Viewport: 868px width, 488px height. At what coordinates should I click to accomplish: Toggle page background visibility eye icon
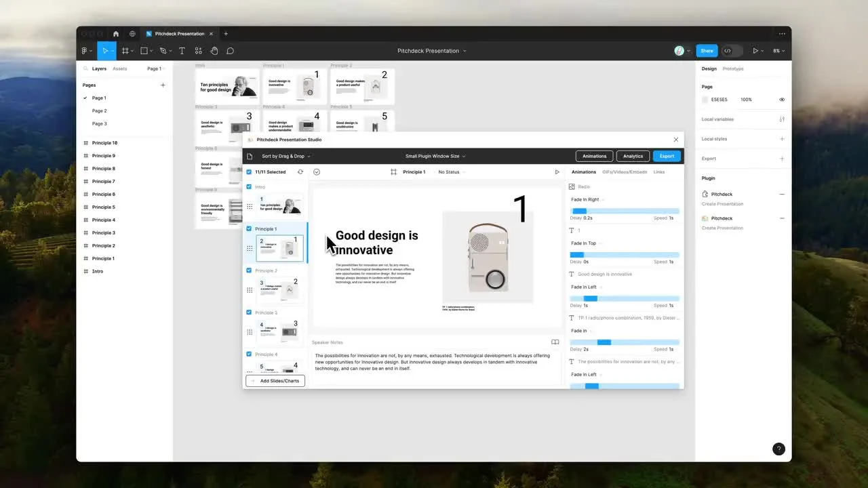point(782,100)
